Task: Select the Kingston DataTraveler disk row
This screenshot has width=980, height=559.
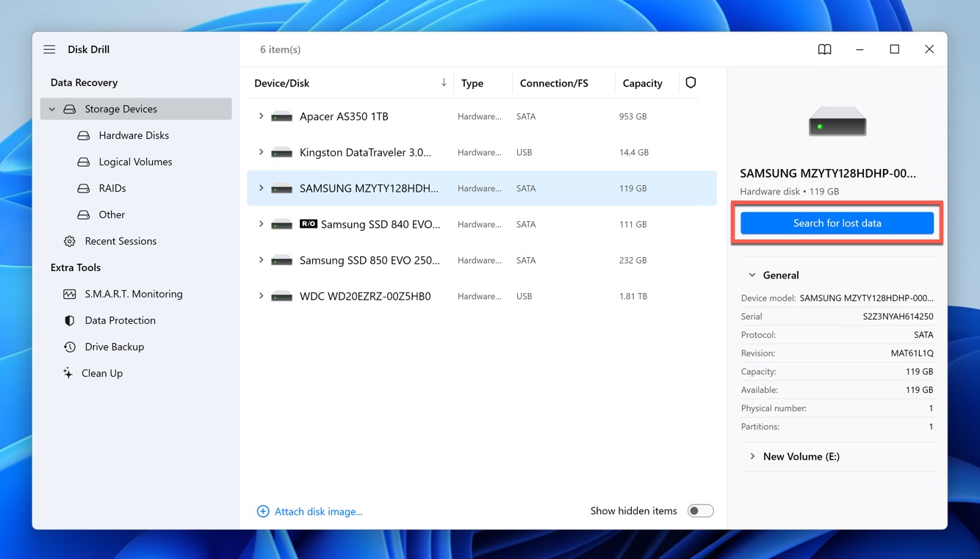Action: coord(365,153)
